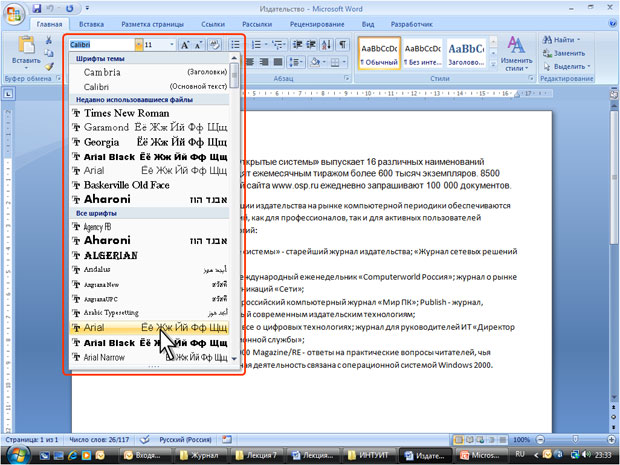Select Agency FB font
The image size is (620, 465).
click(x=149, y=227)
